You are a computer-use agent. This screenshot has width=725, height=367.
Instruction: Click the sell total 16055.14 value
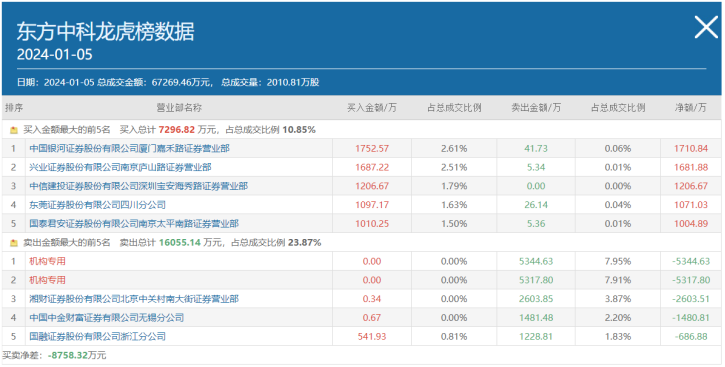(179, 242)
